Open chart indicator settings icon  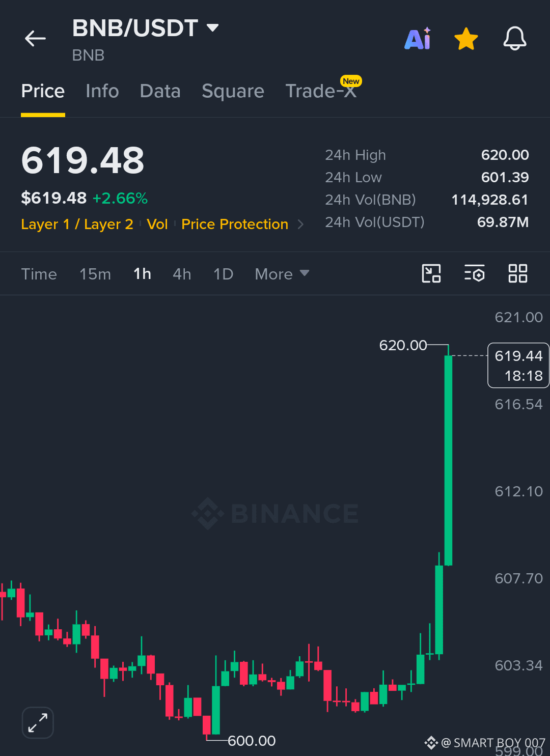click(x=474, y=273)
